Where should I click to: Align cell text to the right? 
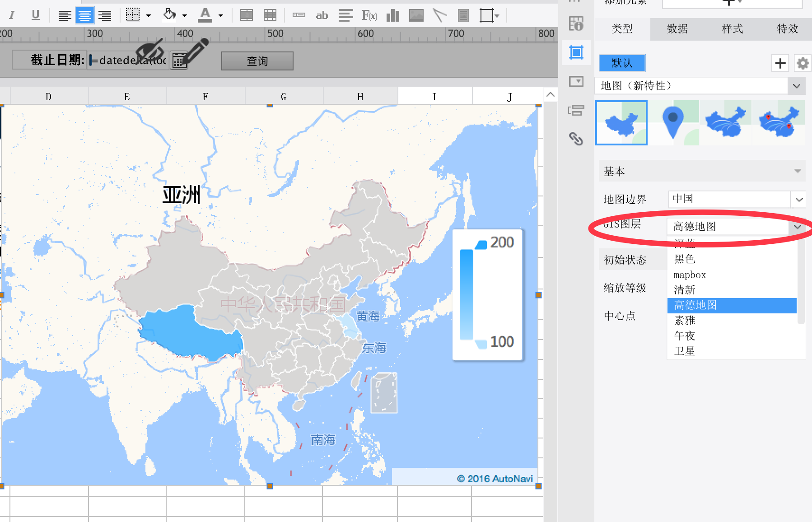click(x=105, y=15)
